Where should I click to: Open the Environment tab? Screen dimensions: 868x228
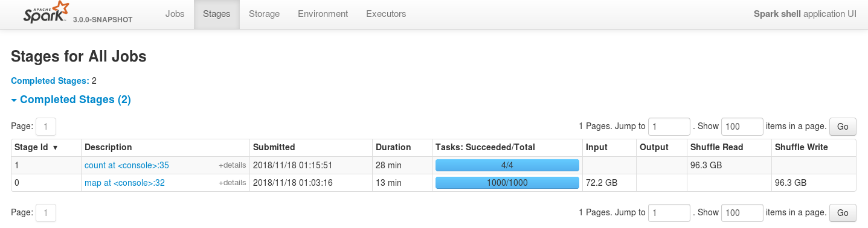click(x=323, y=14)
